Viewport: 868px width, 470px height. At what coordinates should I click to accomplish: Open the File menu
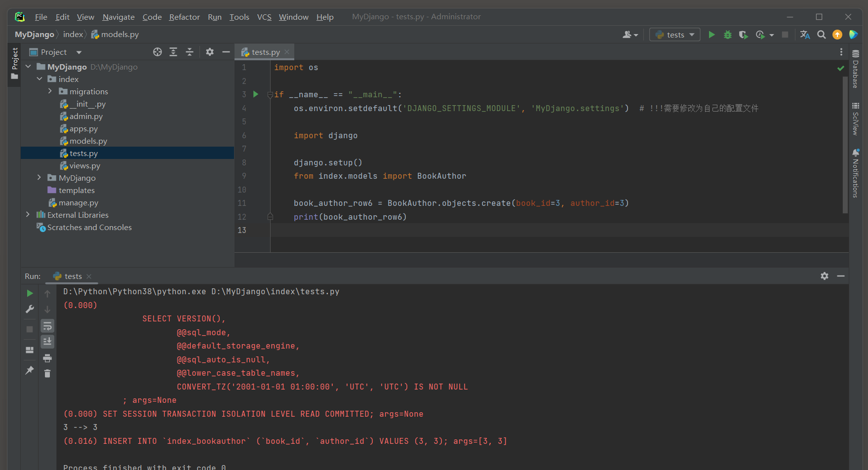[41, 17]
